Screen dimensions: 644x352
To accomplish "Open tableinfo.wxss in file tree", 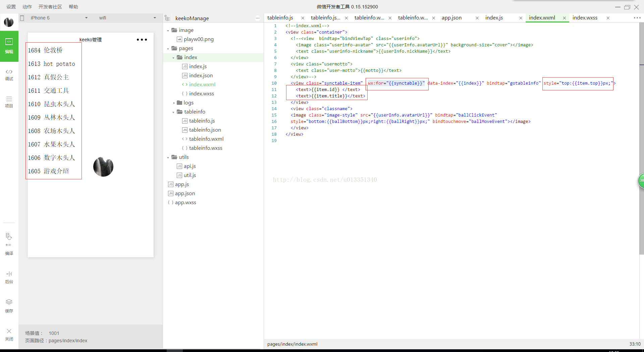I will point(206,148).
